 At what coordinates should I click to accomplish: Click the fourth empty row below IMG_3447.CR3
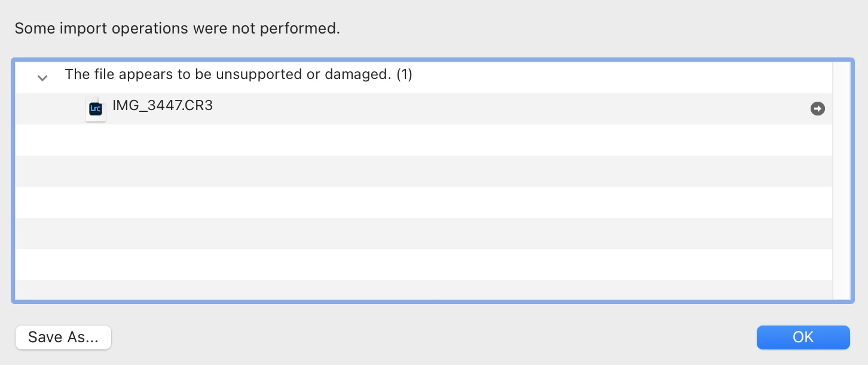click(x=418, y=233)
